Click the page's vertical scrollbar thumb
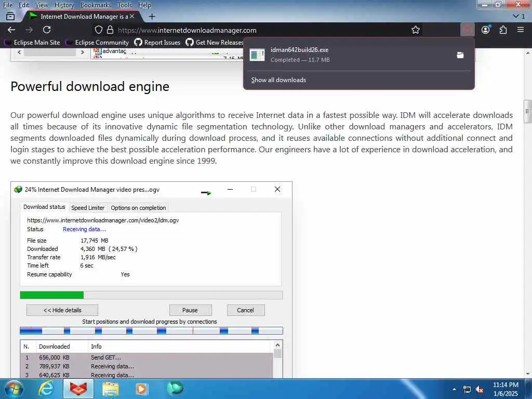 [x=527, y=111]
